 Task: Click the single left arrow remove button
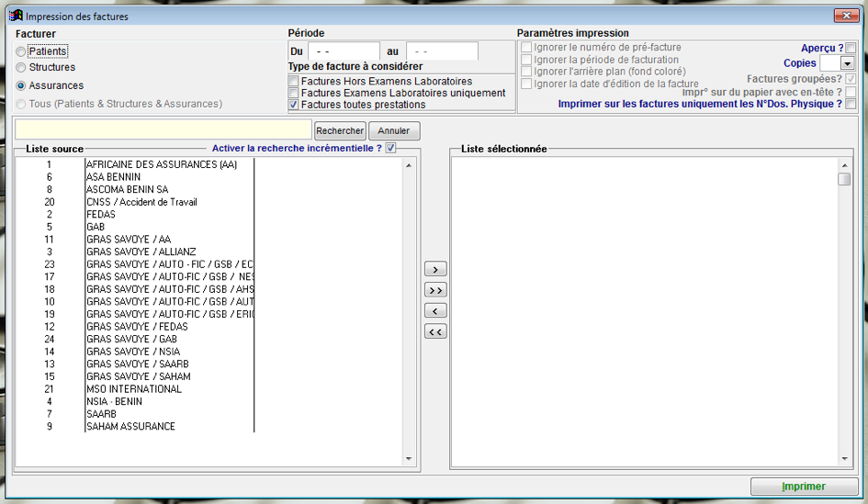(435, 311)
